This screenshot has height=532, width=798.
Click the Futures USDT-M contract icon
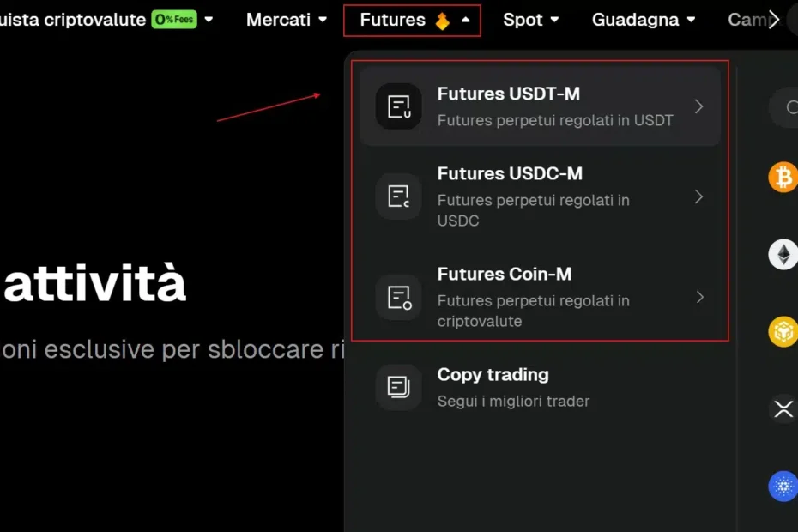pyautogui.click(x=398, y=106)
